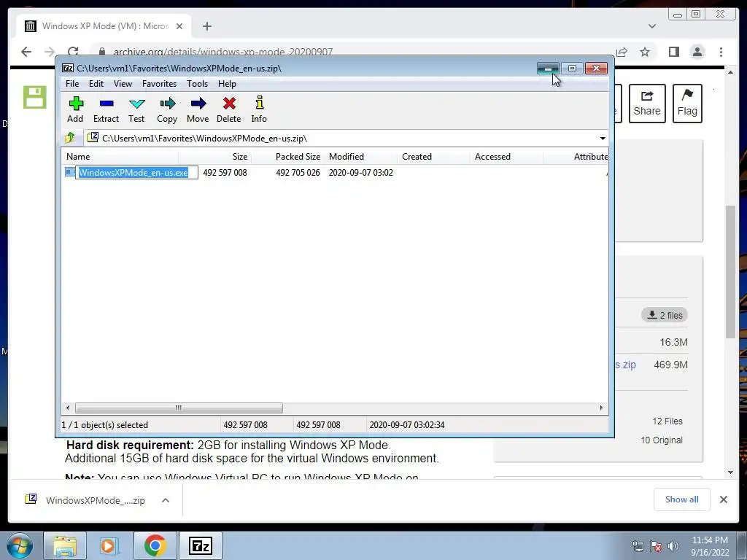Delete the selected file with the red X icon
The height and width of the screenshot is (560, 747).
(228, 109)
